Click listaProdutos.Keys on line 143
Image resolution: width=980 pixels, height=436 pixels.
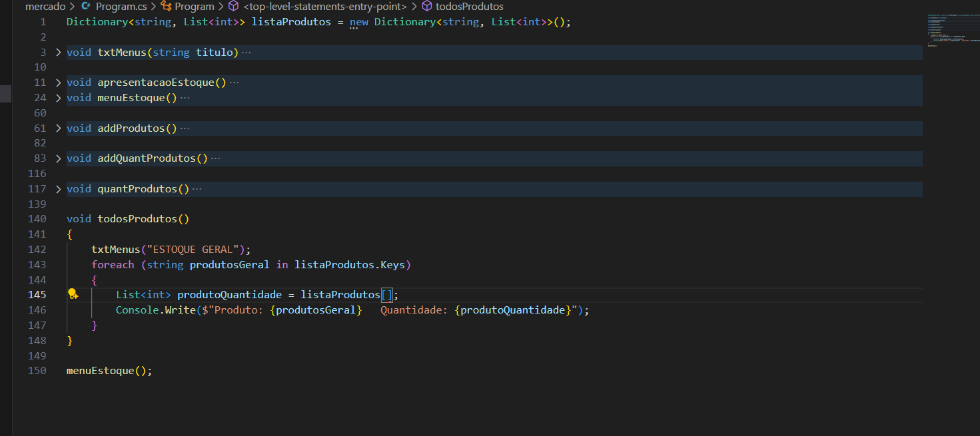coord(350,265)
